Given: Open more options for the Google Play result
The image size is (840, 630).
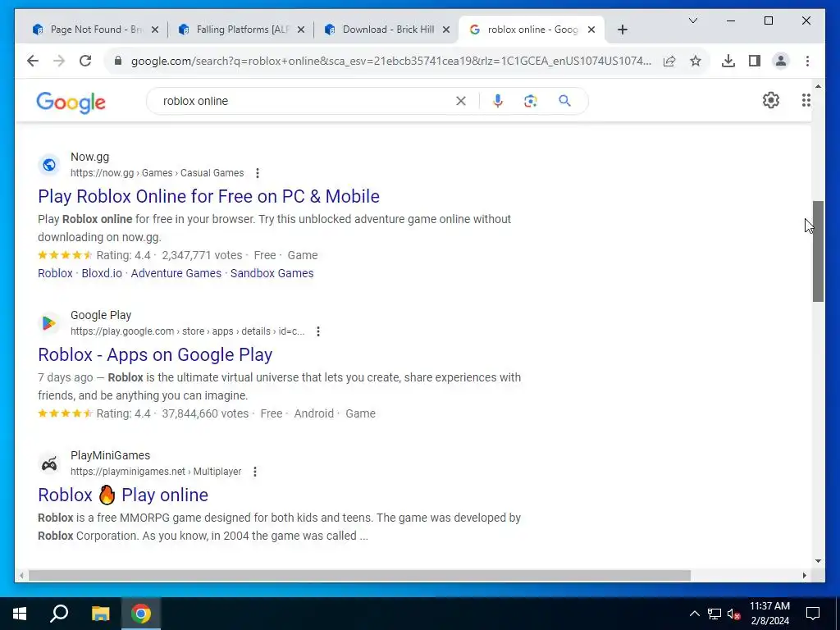Looking at the screenshot, I should click(318, 331).
